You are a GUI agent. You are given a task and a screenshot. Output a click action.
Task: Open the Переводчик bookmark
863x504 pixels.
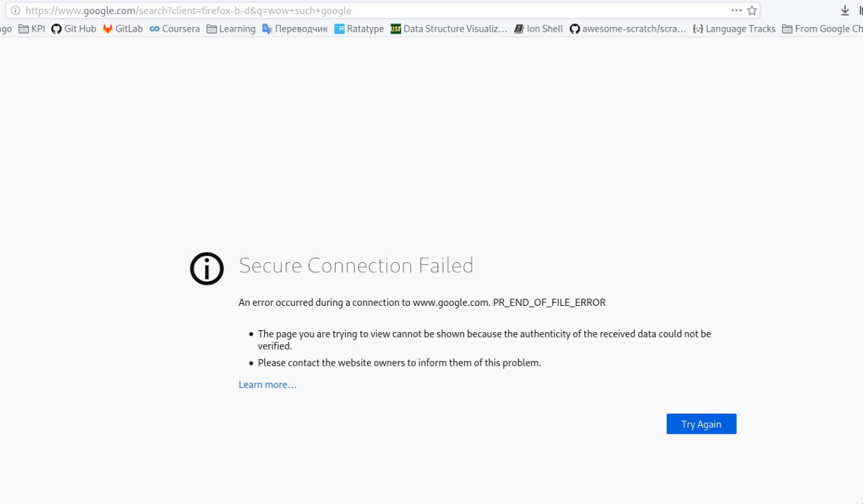[x=295, y=29]
